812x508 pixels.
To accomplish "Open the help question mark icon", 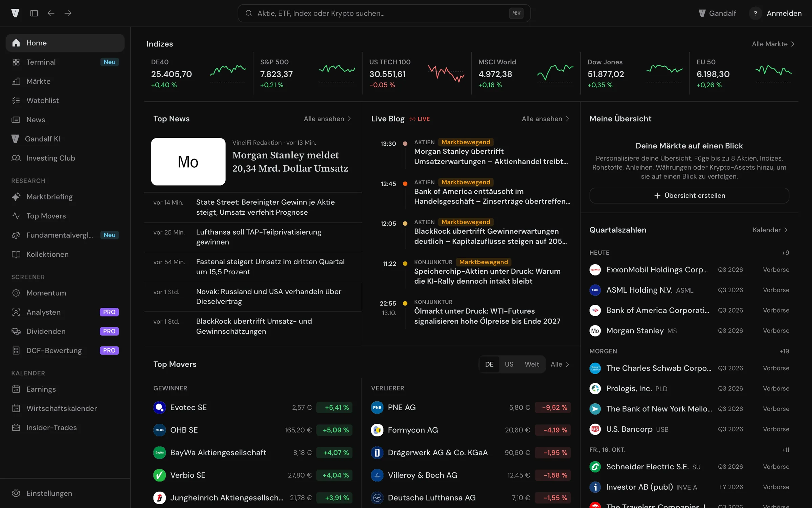I will 755,13.
